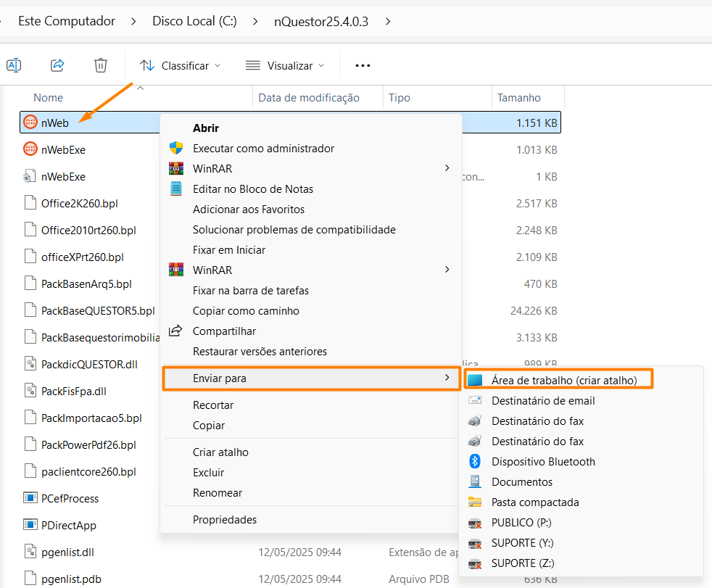The height and width of the screenshot is (588, 712).
Task: Choose Propriedades from the context menu
Action: (224, 519)
